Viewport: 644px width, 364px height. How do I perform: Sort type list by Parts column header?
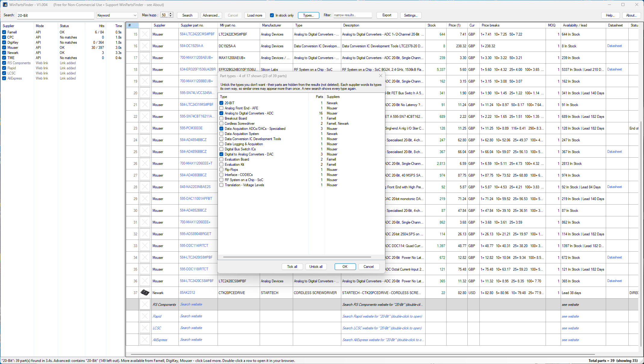(x=317, y=97)
